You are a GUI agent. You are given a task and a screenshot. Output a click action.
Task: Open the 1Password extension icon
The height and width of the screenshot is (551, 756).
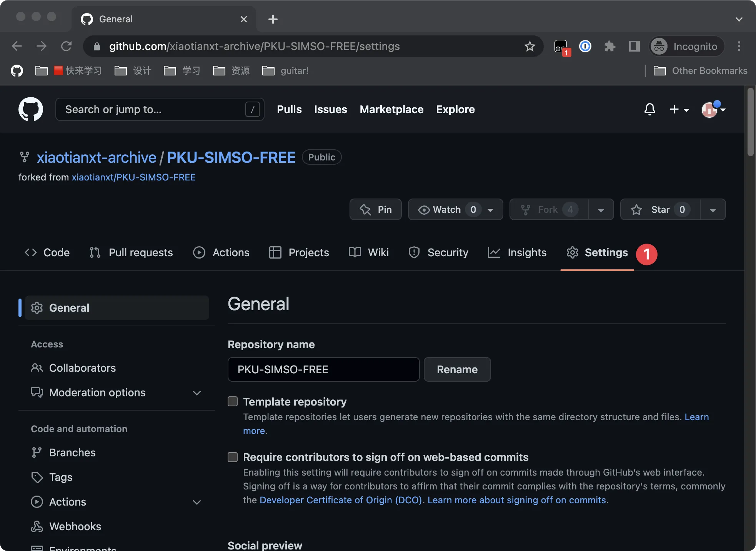coord(585,46)
